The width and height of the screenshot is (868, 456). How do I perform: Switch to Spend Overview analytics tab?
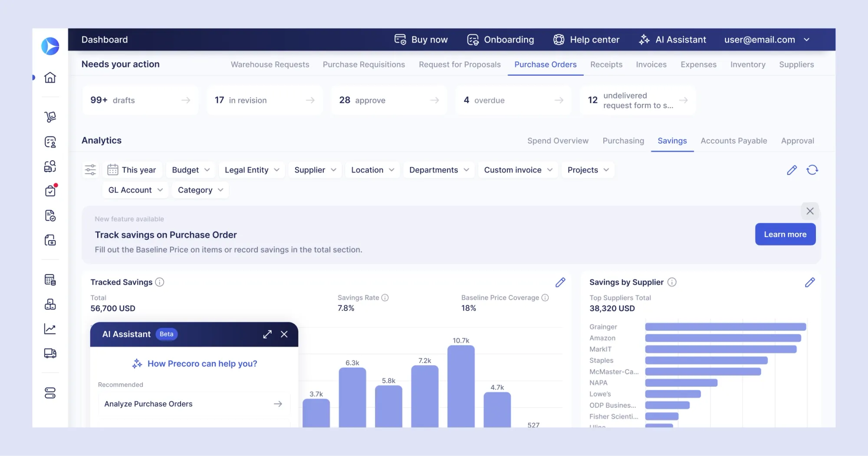558,141
